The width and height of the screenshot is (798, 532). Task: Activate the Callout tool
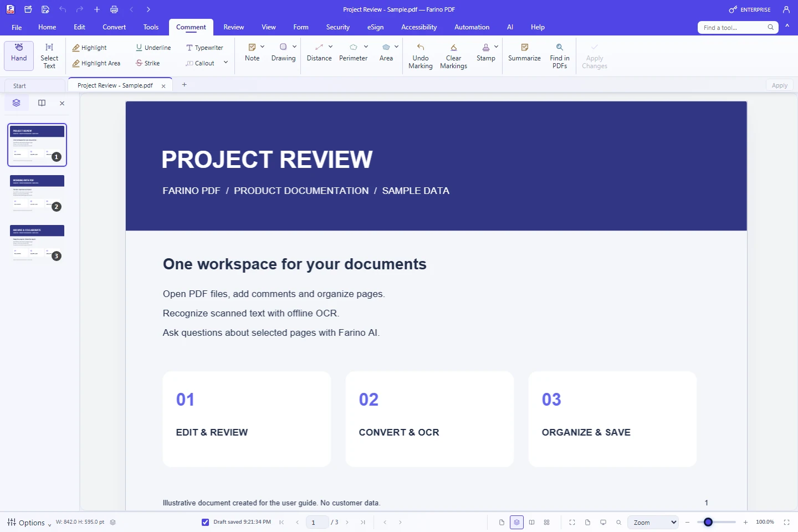click(200, 63)
